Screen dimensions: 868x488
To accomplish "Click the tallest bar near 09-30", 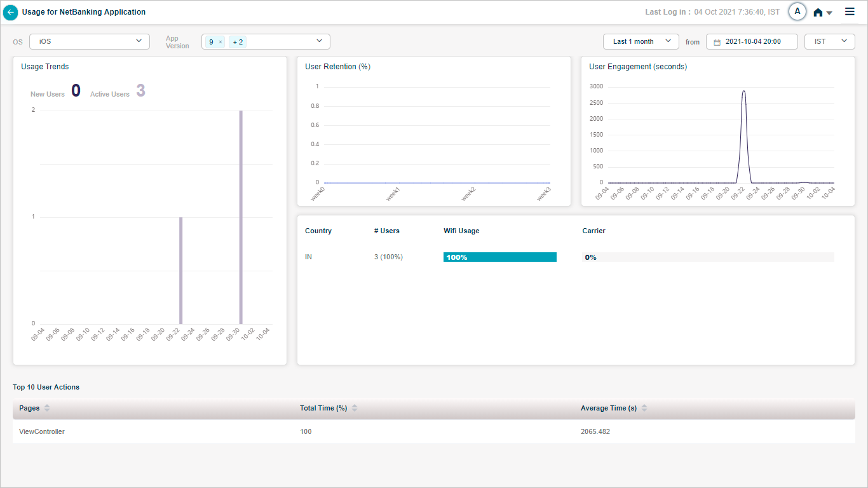I will point(241,217).
